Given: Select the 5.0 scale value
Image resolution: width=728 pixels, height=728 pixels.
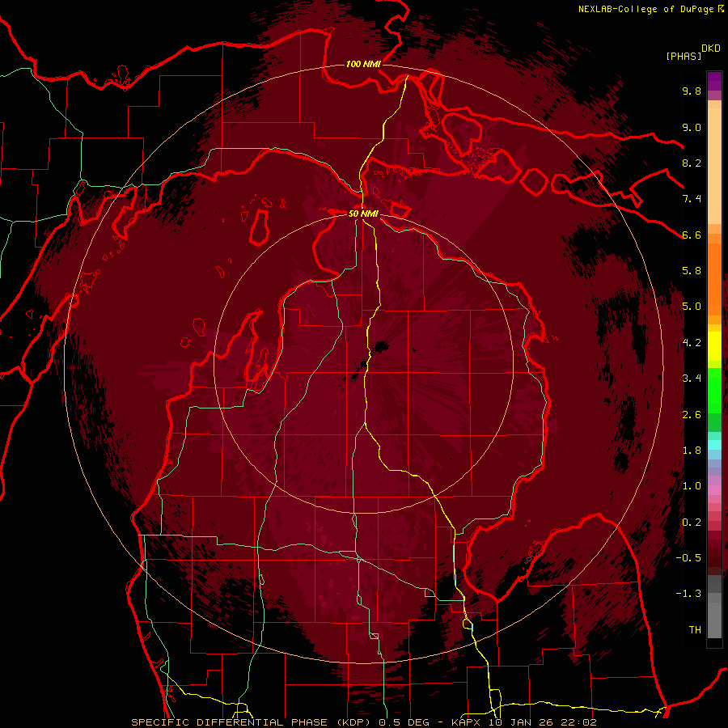Looking at the screenshot, I should coord(692,307).
